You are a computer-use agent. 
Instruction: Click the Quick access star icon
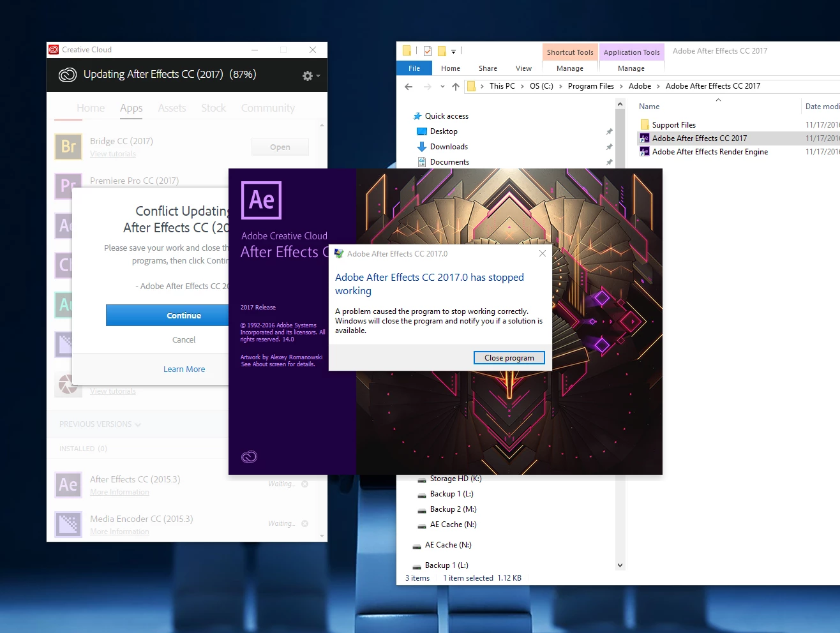(417, 116)
